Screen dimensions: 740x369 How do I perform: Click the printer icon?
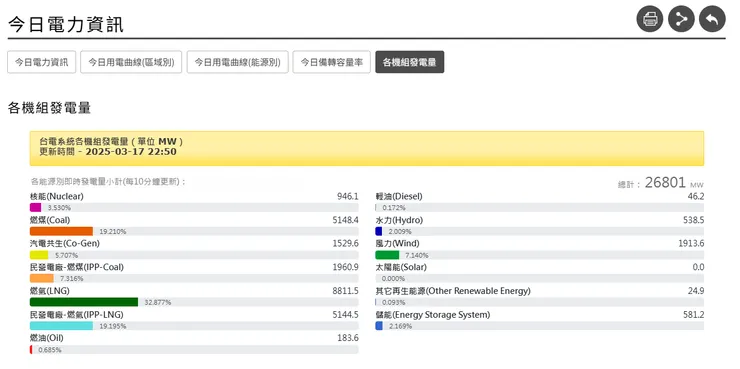[649, 19]
